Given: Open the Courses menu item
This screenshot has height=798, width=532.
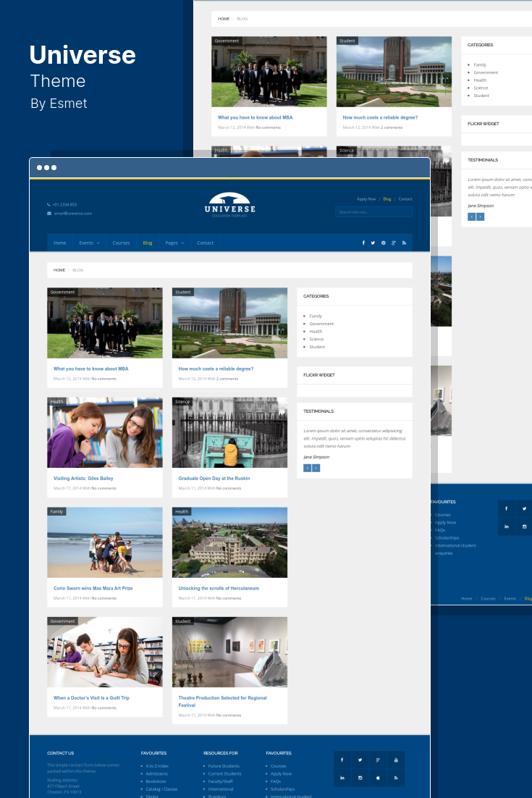Looking at the screenshot, I should pos(121,243).
